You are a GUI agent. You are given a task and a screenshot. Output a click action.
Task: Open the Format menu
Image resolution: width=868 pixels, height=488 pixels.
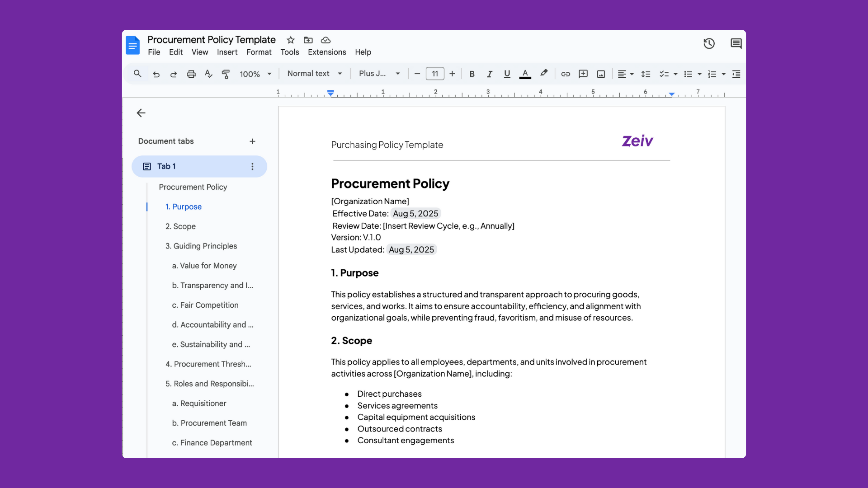click(x=259, y=52)
